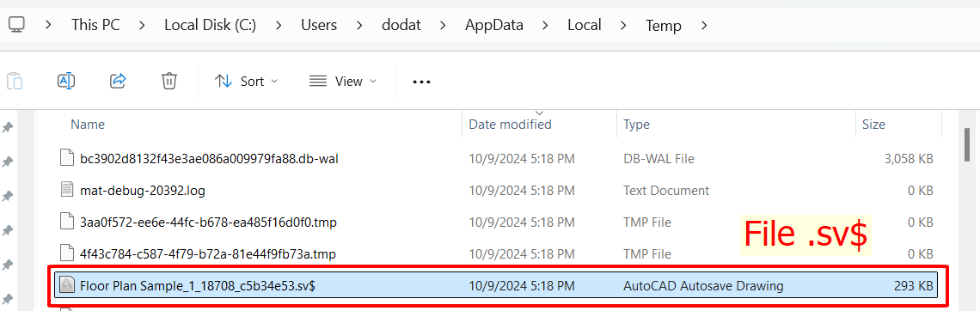The width and height of the screenshot is (980, 311).
Task: Click file icon of 4f43c784-c587-4f79-b72a-81e44f9fb73a.tmp
Action: 67,253
